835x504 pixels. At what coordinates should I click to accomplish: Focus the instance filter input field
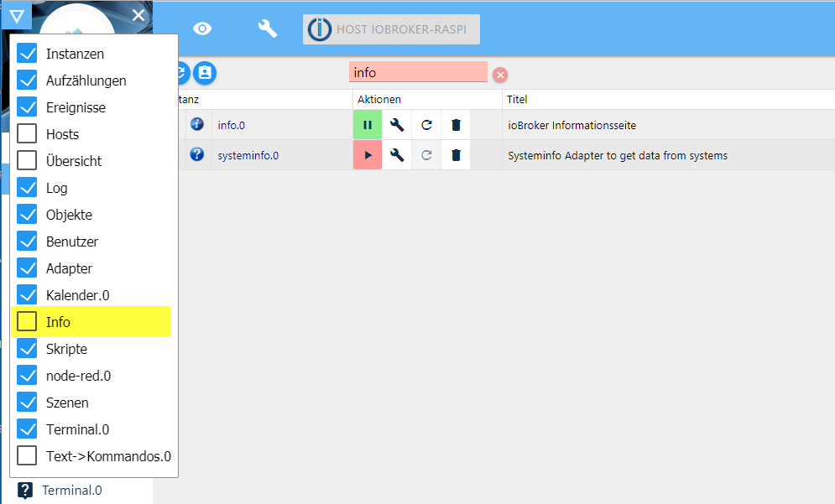(x=417, y=73)
